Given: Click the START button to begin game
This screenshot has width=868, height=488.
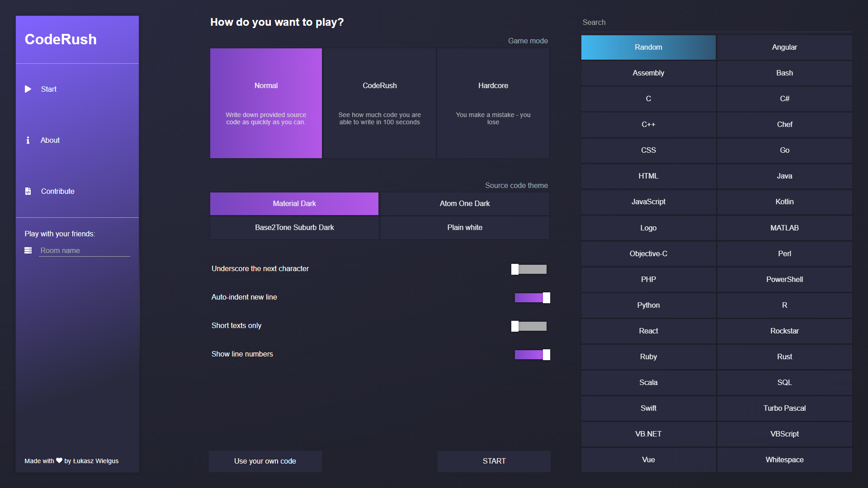Looking at the screenshot, I should click(493, 460).
